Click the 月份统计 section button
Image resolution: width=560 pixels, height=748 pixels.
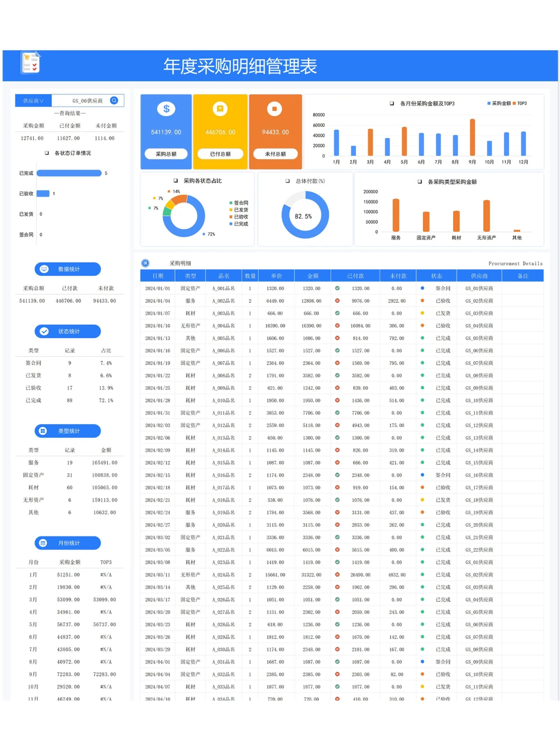[68, 543]
